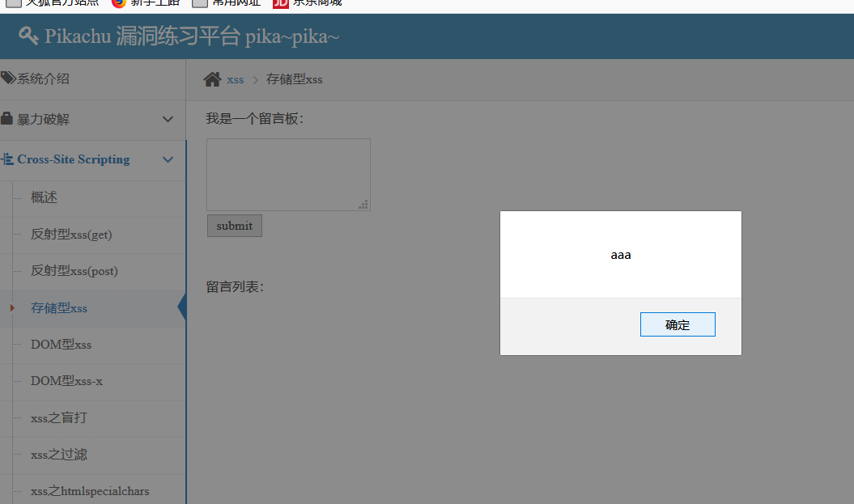Click the lock icon beside 暴力破解
The image size is (854, 504).
(7, 118)
